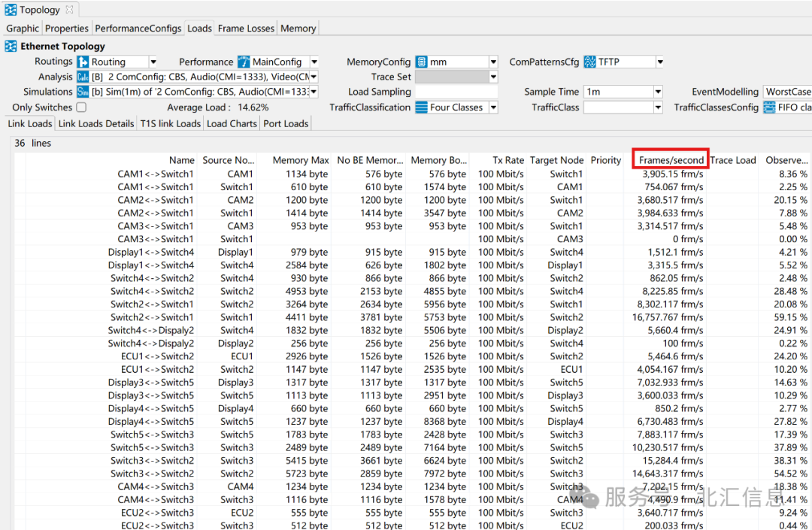
Task: Click the Routing icon in Routings combo
Action: point(83,62)
